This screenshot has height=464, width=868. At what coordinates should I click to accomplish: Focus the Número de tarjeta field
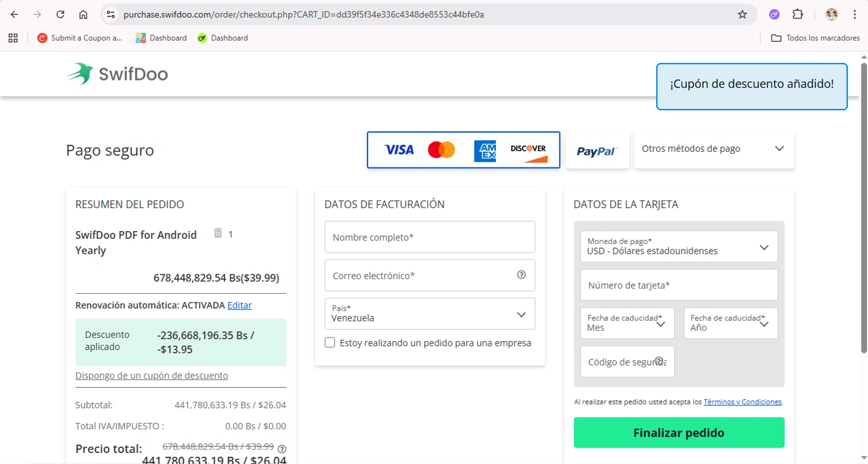pyautogui.click(x=679, y=285)
